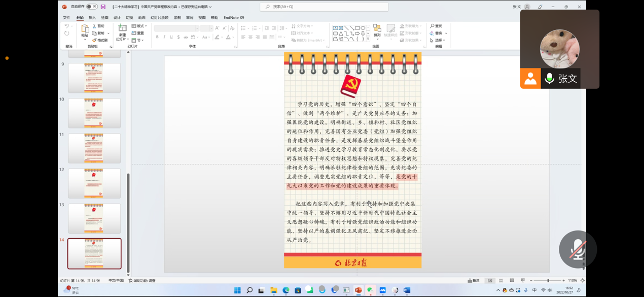Click the Find (查找) magnifier icon
This screenshot has width=644, height=297.
432,26
